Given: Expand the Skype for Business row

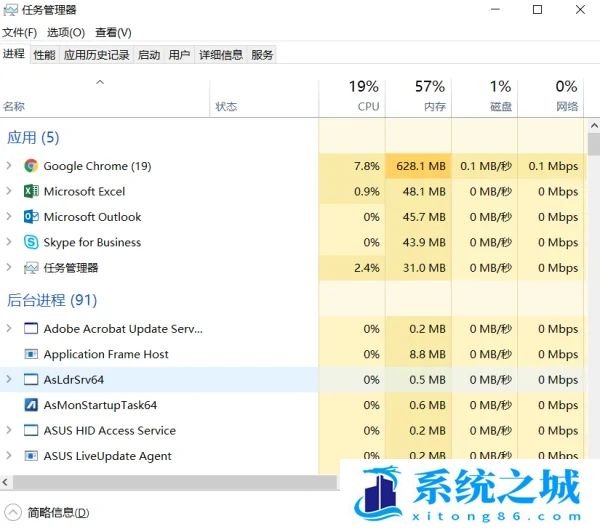Looking at the screenshot, I should click(9, 242).
